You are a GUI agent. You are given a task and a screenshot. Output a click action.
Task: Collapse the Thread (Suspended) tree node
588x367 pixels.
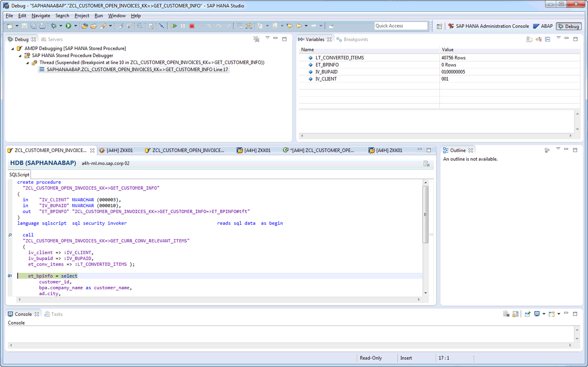[27, 62]
